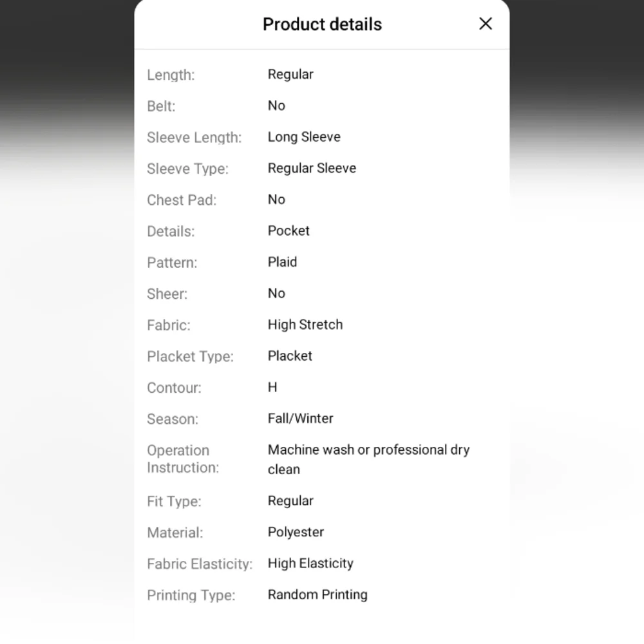Select the Length label
Image resolution: width=644 pixels, height=644 pixels.
coord(171,75)
